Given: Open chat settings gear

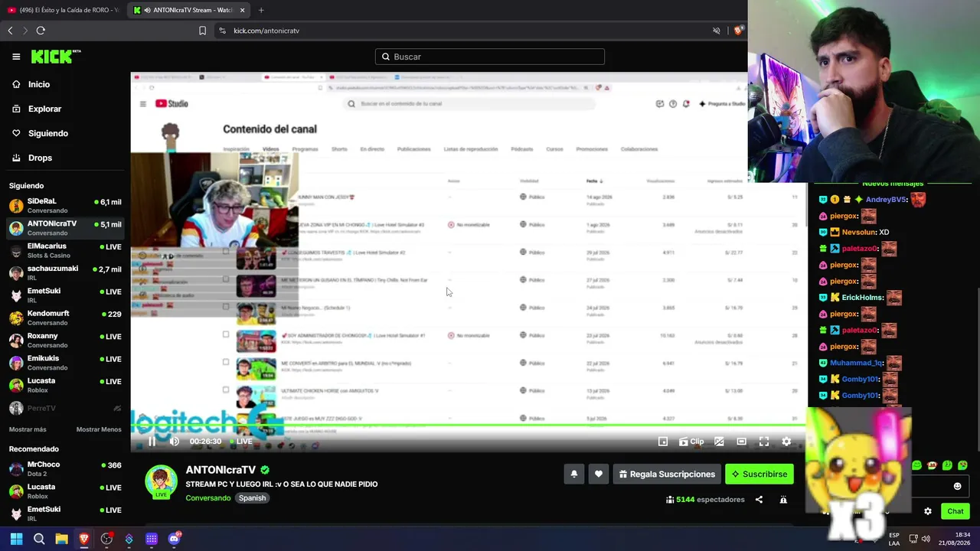Looking at the screenshot, I should (928, 511).
